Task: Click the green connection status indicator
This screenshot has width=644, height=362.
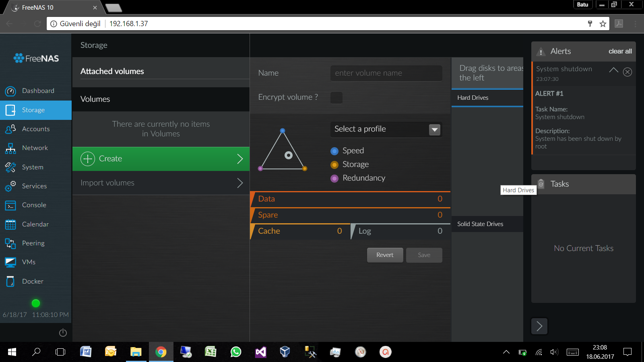Action: coord(36,303)
